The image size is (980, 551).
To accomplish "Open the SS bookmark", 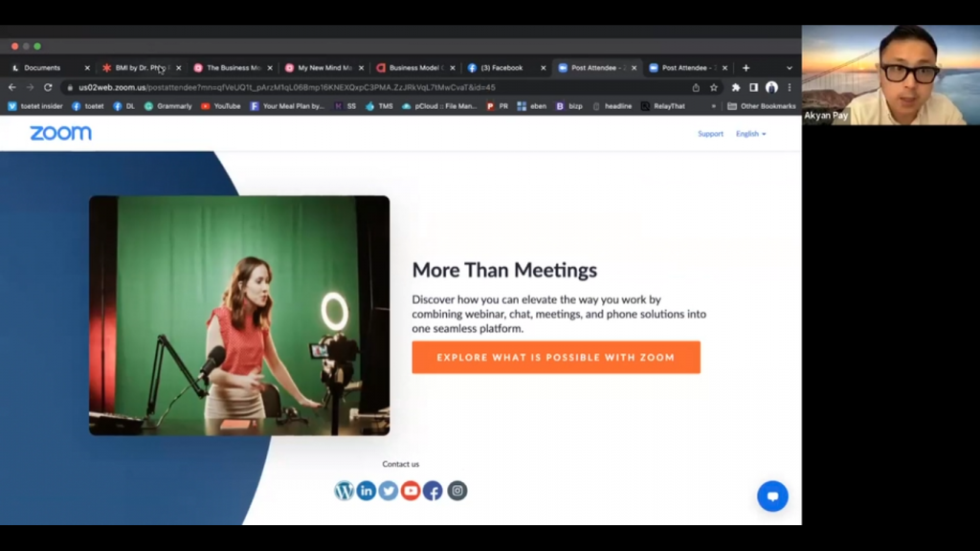I will coord(345,106).
